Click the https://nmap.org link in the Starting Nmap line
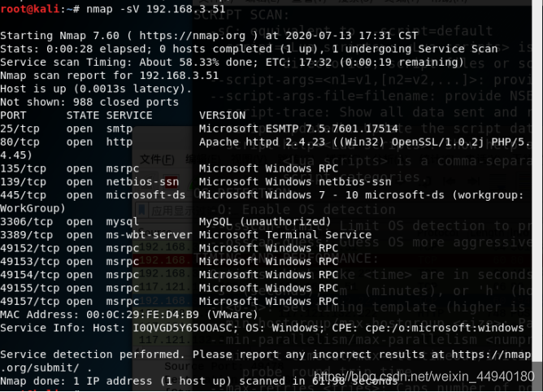Viewport: 543px width, 392px height. (x=192, y=35)
